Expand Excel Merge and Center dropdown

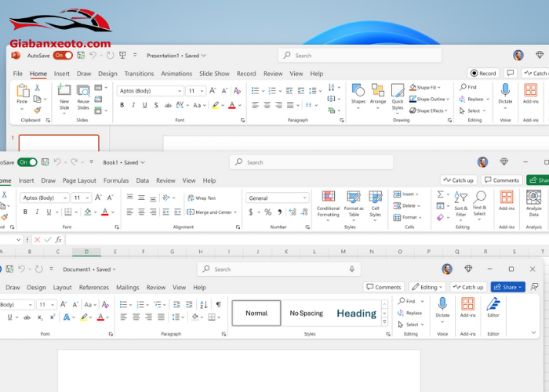pyautogui.click(x=235, y=212)
